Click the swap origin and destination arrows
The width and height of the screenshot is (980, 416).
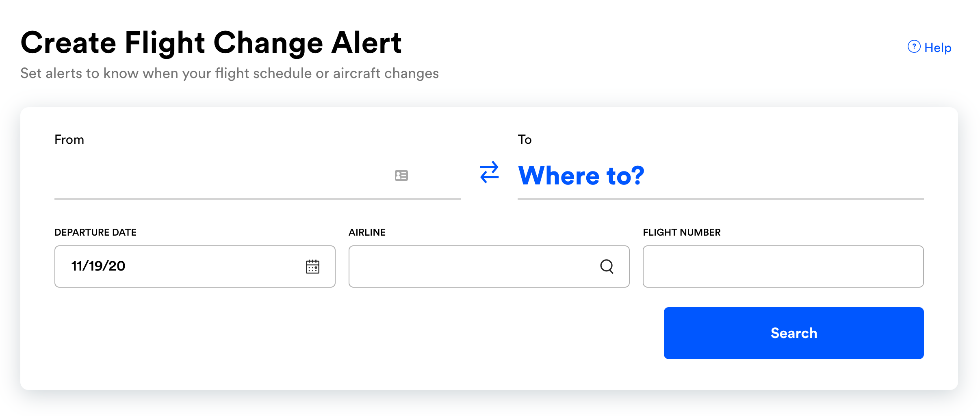click(489, 172)
